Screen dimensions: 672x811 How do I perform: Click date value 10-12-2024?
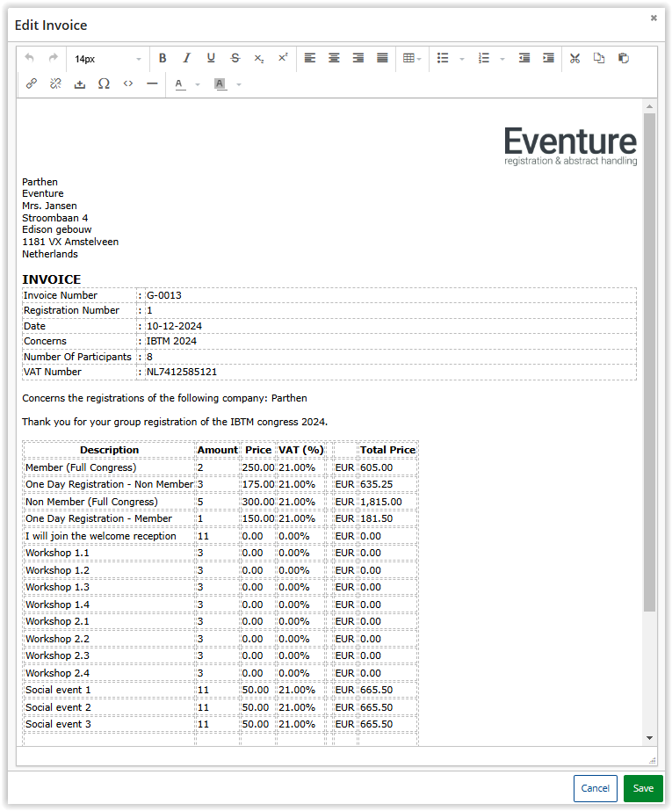pos(174,326)
